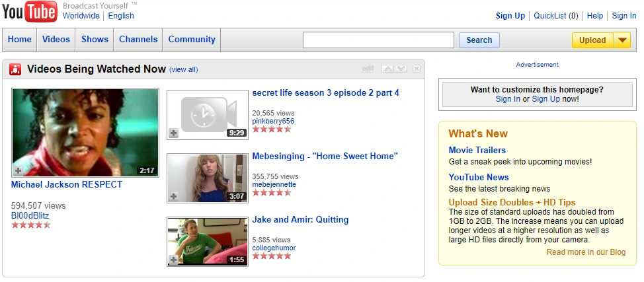Move the Videos Being Watched Now module down
The width and height of the screenshot is (644, 282).
point(401,69)
